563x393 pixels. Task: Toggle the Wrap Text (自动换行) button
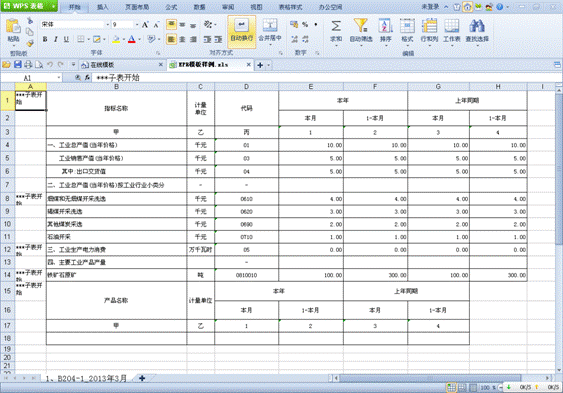point(241,31)
